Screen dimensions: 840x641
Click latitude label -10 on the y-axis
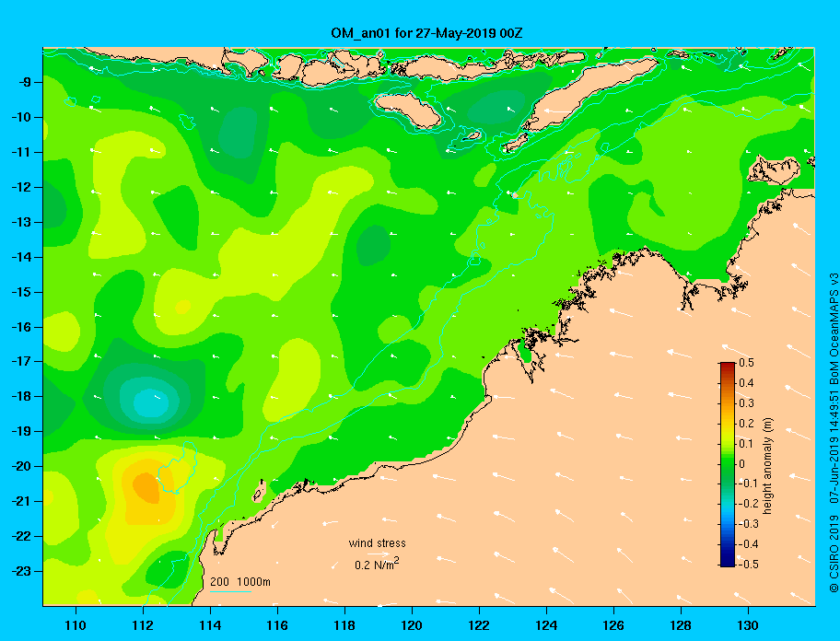[x=21, y=117]
